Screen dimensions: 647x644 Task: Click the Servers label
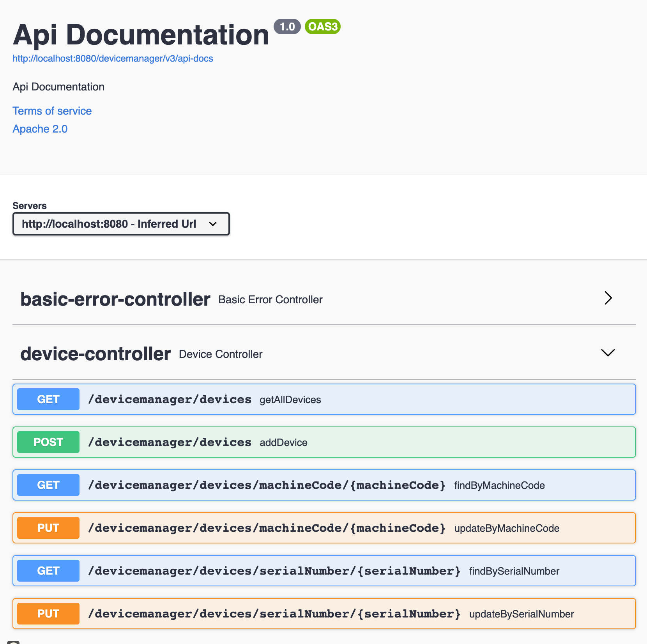point(30,206)
